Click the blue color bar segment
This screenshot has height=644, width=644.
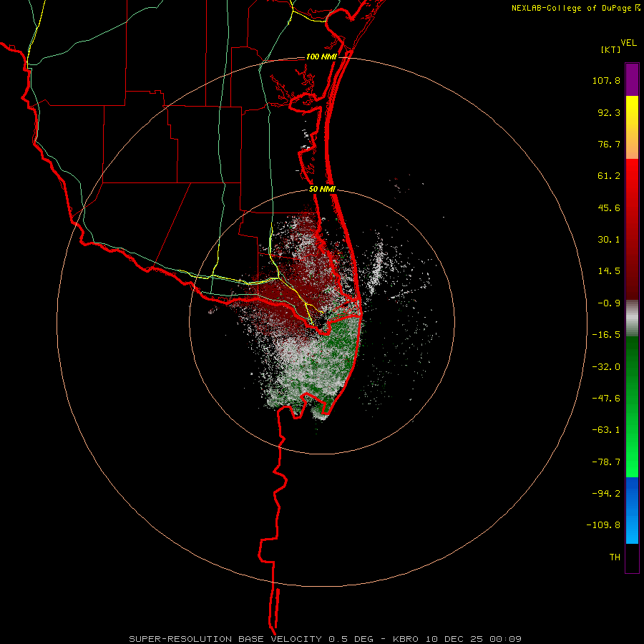click(632, 510)
